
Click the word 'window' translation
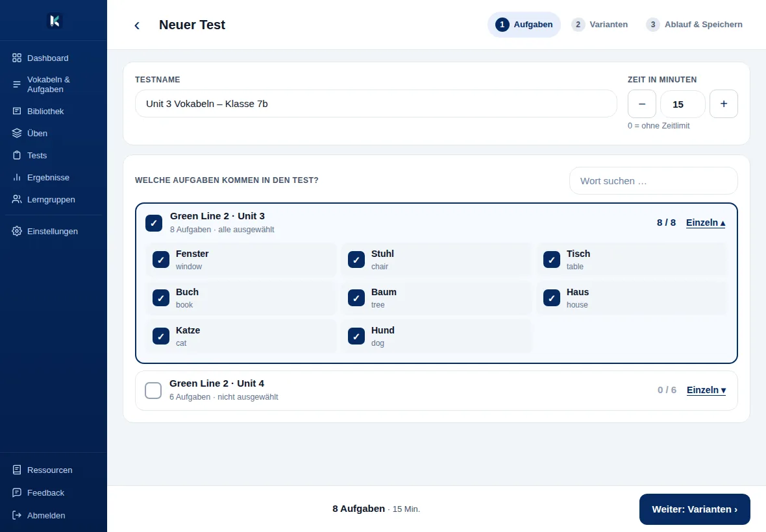188,267
